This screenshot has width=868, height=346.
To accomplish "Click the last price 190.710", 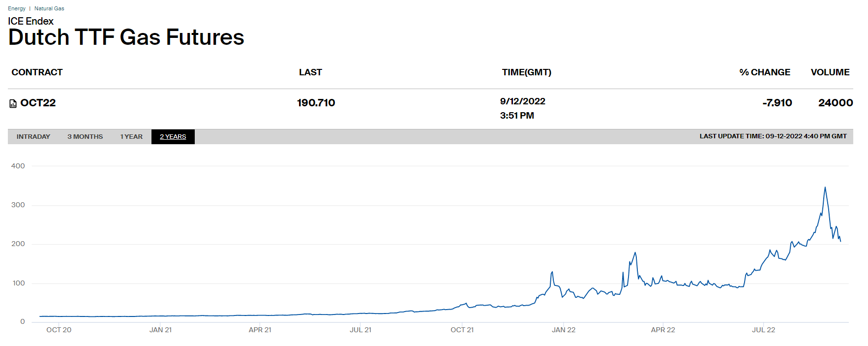I will [x=316, y=103].
